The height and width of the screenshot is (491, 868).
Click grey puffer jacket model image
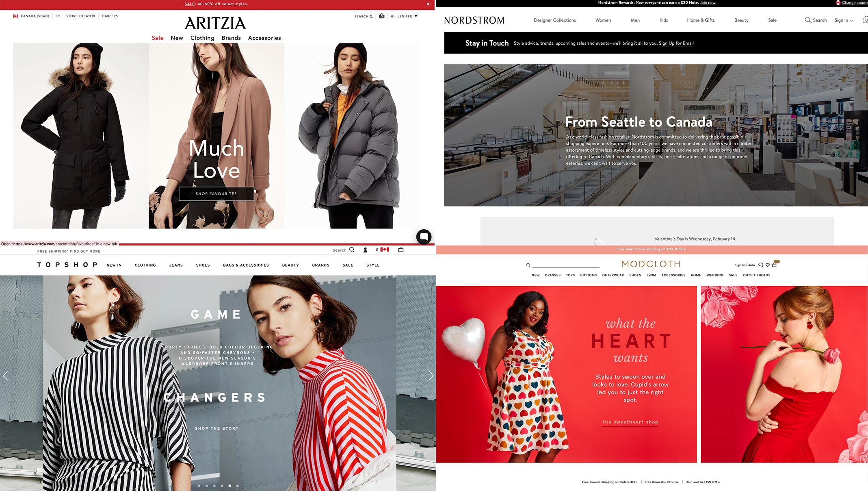tap(352, 136)
